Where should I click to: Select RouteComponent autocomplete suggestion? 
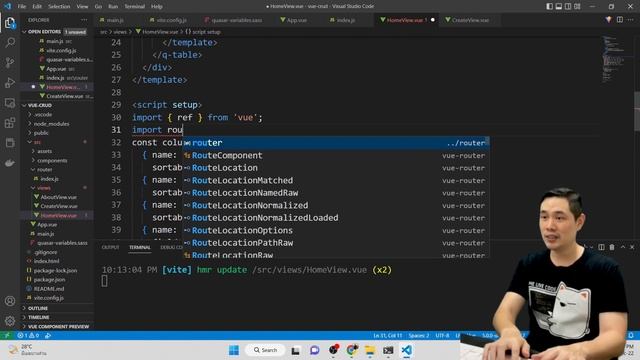[336, 156]
